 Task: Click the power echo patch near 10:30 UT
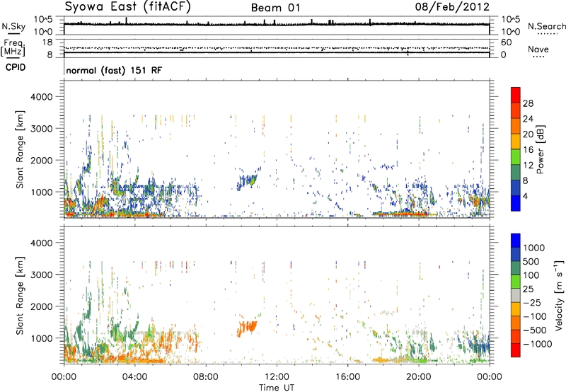coord(247,181)
